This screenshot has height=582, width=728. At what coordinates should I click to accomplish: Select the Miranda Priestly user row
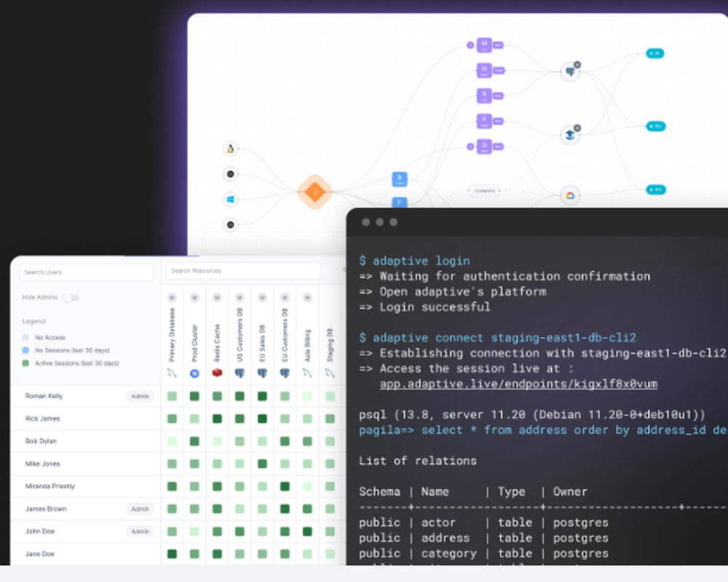[85, 487]
